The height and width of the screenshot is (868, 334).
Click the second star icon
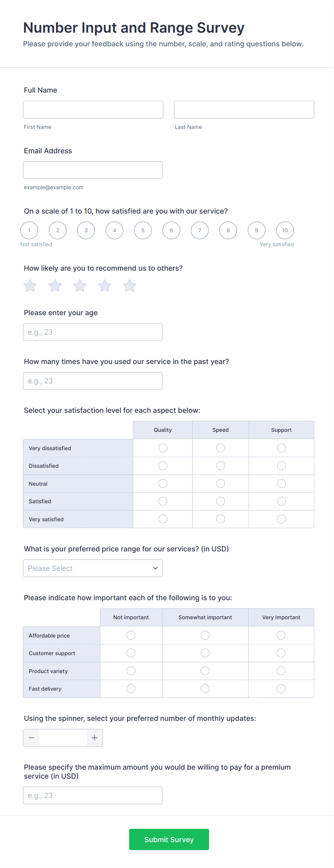point(55,286)
